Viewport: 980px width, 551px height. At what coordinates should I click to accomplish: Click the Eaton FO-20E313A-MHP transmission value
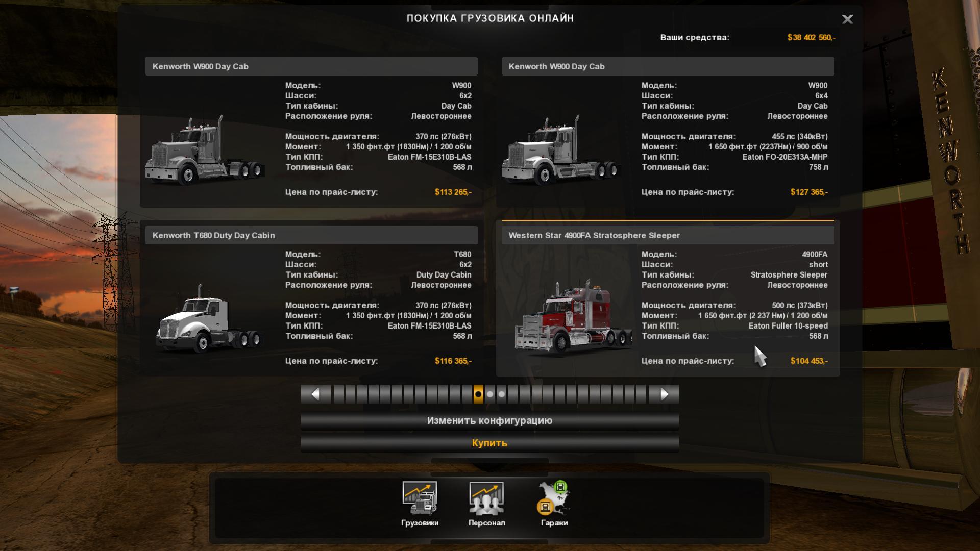[785, 157]
